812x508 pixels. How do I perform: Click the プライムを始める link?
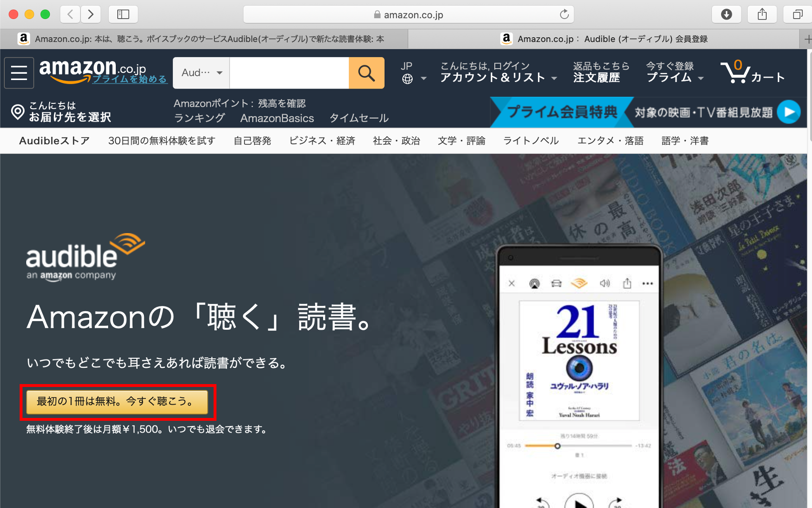130,79
